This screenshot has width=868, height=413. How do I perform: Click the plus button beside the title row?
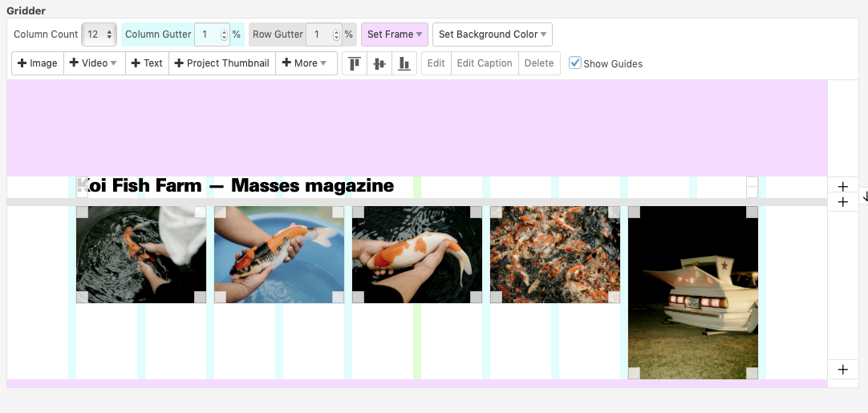click(x=842, y=187)
